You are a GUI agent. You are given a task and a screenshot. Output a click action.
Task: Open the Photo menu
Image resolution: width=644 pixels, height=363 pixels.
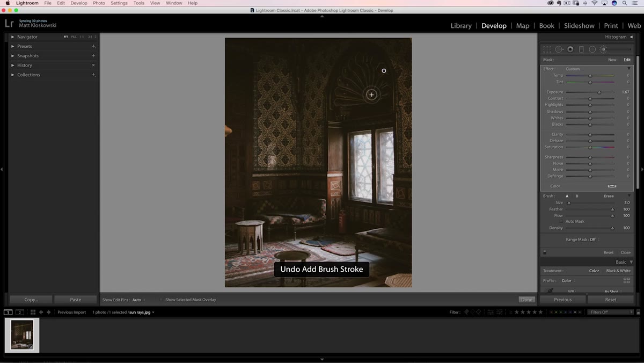pyautogui.click(x=99, y=3)
